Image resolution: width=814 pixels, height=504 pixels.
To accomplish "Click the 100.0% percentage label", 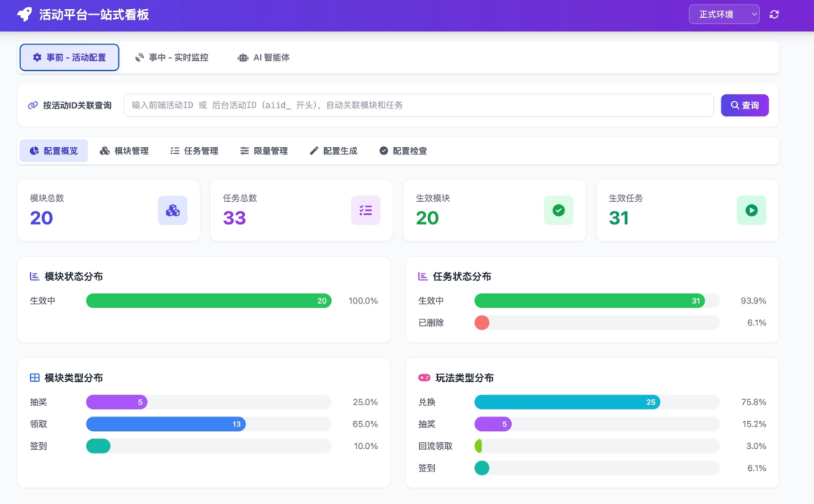I will coord(363,301).
